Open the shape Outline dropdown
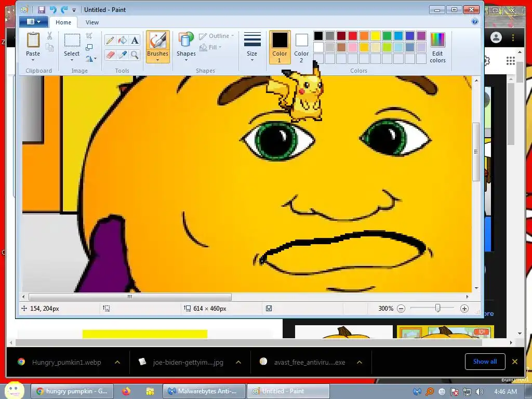 pyautogui.click(x=217, y=36)
